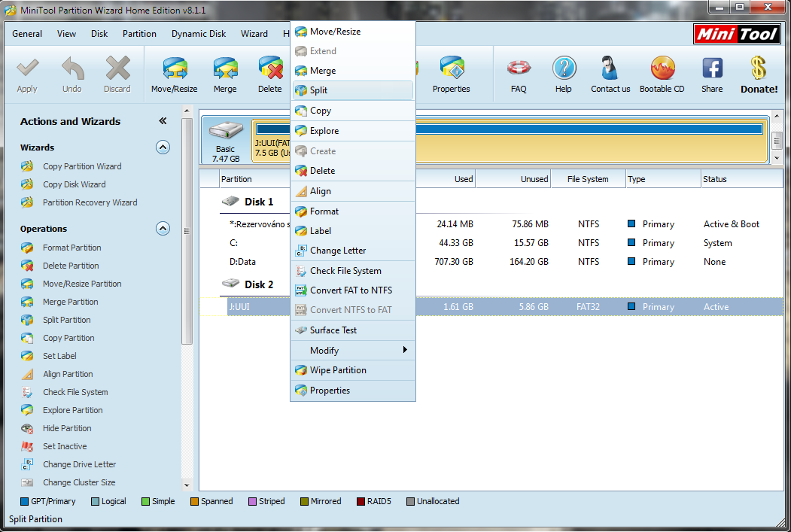Open the General menu
The height and width of the screenshot is (532, 791).
click(27, 34)
